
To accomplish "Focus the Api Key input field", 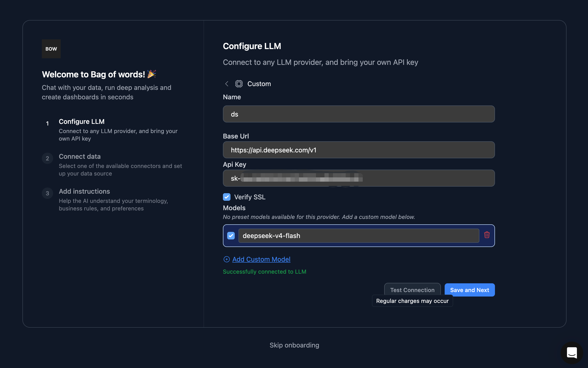I will point(358,178).
